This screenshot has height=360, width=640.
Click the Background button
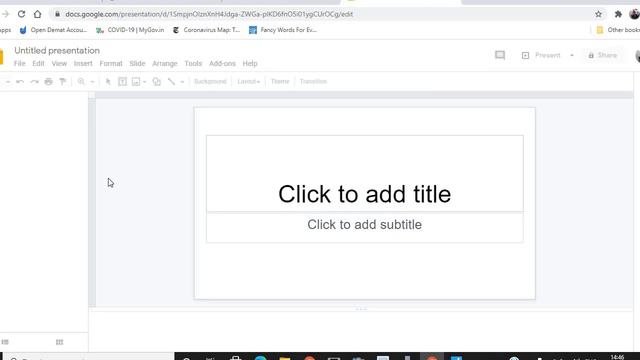[210, 82]
